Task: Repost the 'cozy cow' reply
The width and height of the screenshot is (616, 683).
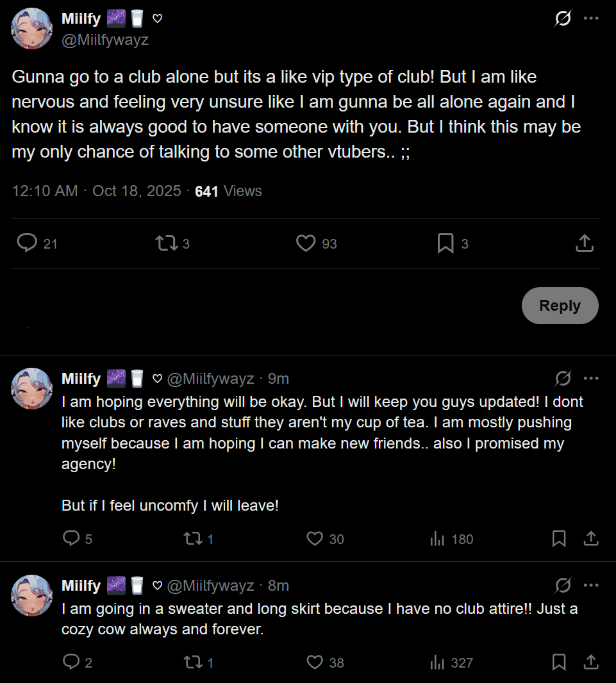Action: point(192,662)
